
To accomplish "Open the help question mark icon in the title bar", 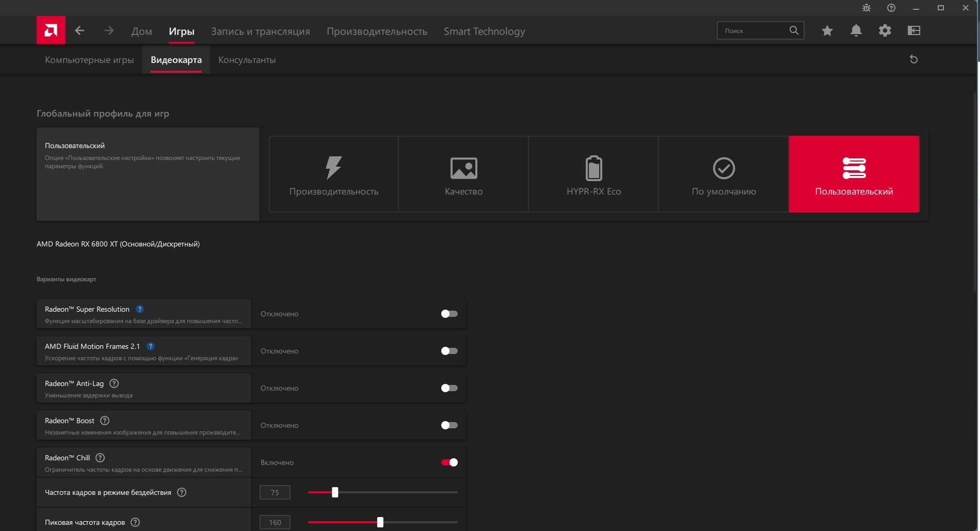I will tap(891, 8).
